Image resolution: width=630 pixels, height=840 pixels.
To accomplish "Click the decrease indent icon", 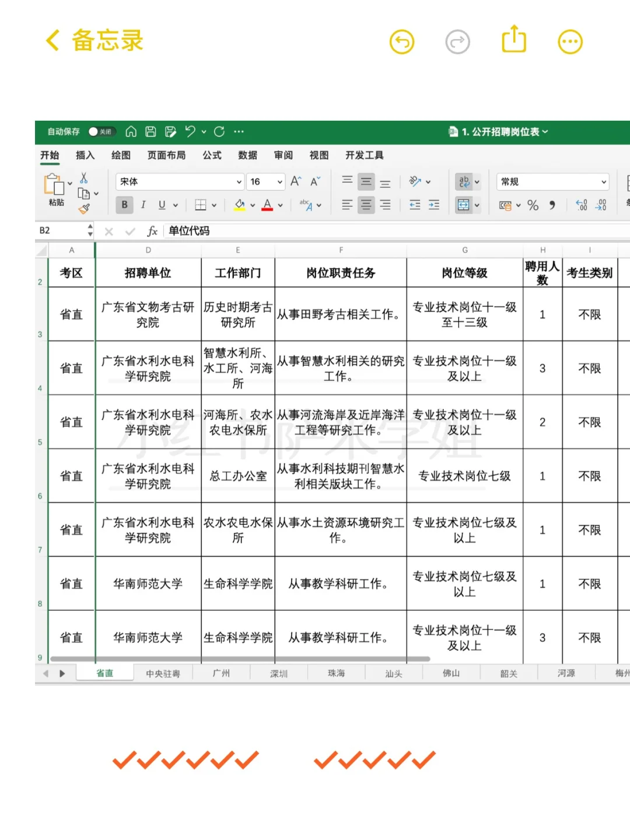I will pyautogui.click(x=415, y=205).
